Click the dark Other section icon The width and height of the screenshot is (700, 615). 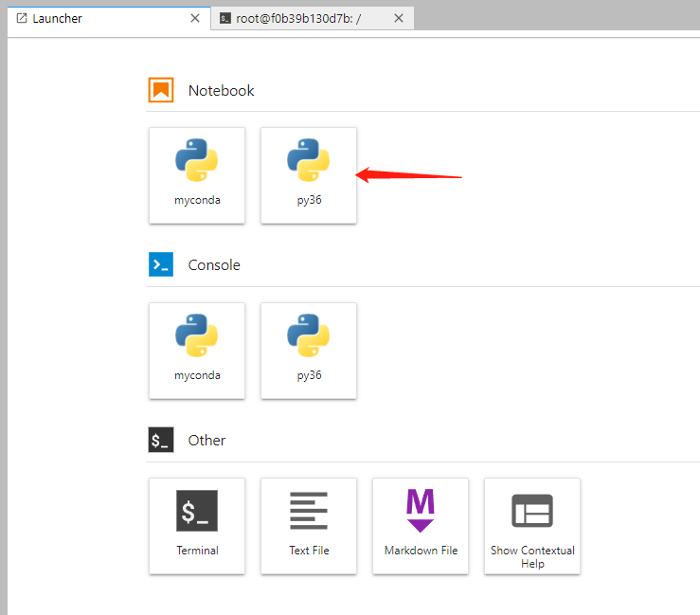161,440
